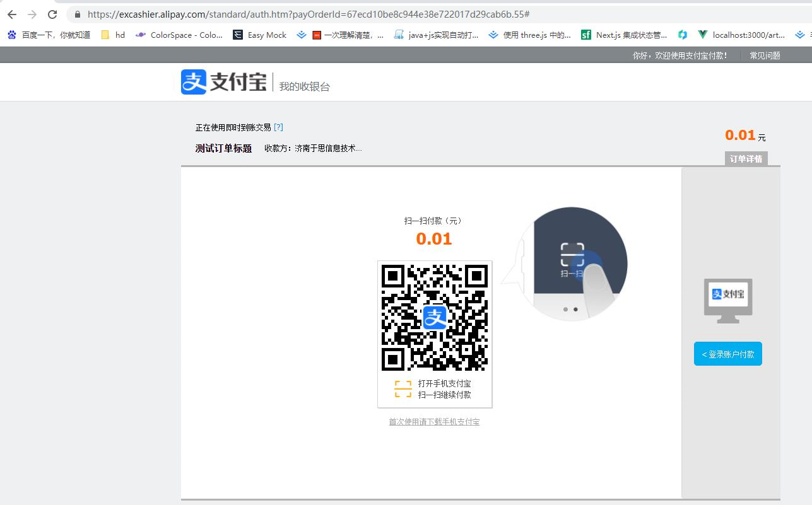812x505 pixels.
Task: Click the padlock icon in address bar
Action: [78, 14]
